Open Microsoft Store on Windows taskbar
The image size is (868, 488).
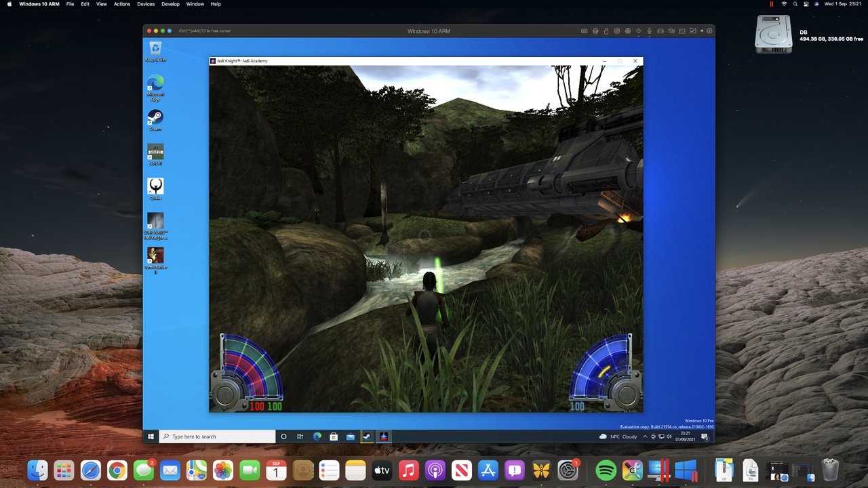334,436
